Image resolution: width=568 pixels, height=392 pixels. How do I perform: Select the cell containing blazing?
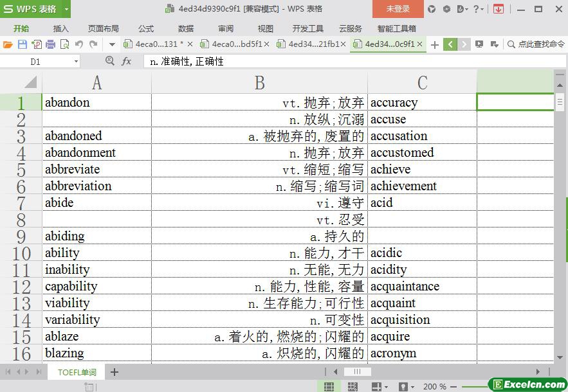tap(96, 353)
